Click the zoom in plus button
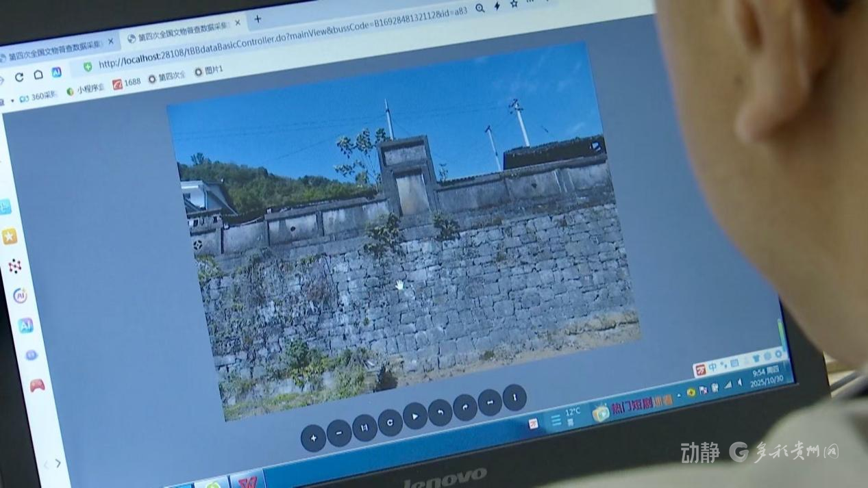 [313, 438]
